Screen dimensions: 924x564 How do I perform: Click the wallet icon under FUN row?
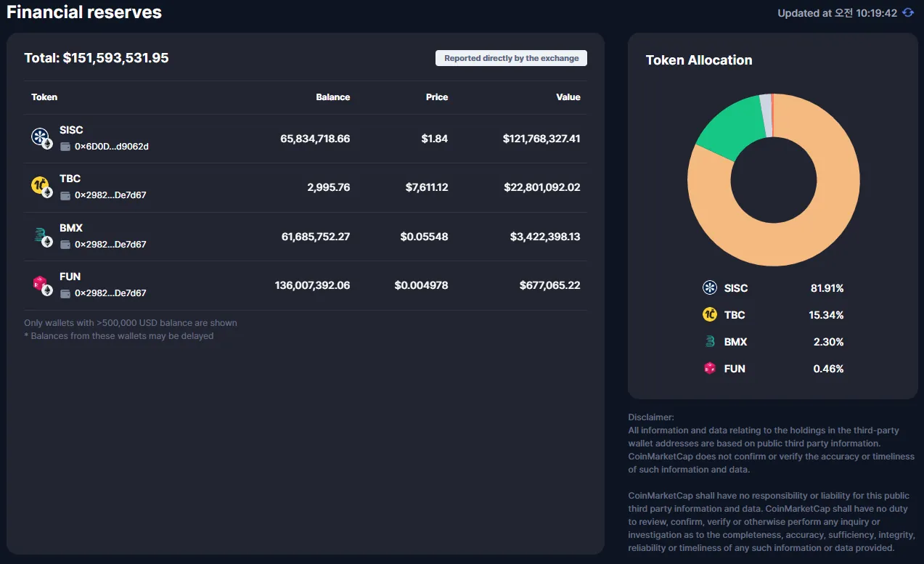[65, 293]
